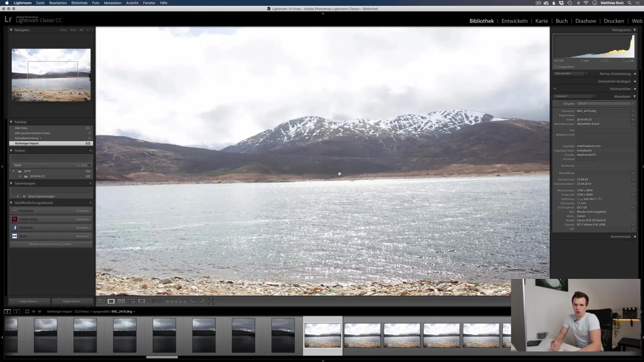Select Schnellsammlung catalog entry

pyautogui.click(x=51, y=138)
